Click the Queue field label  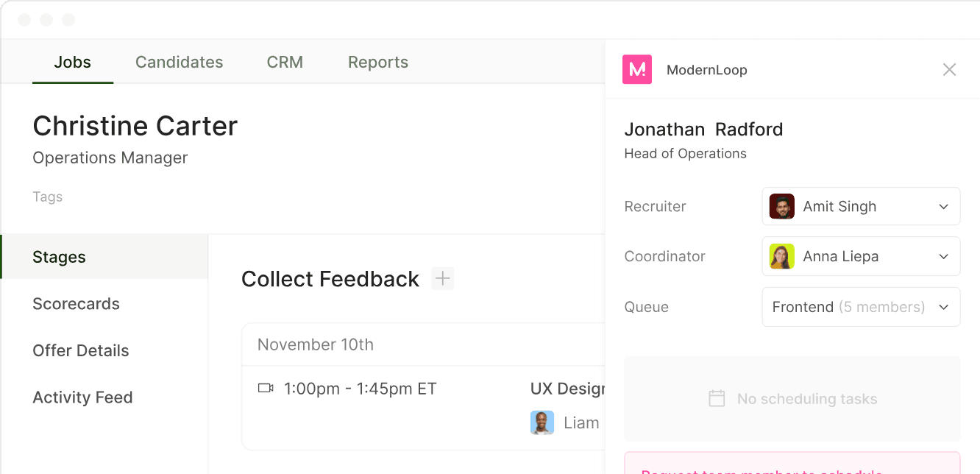(x=646, y=307)
